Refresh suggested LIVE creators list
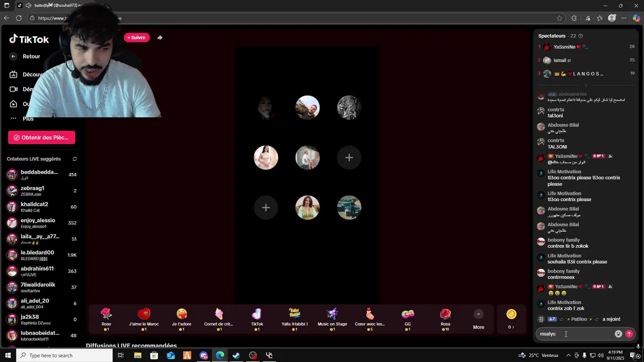 click(x=75, y=159)
